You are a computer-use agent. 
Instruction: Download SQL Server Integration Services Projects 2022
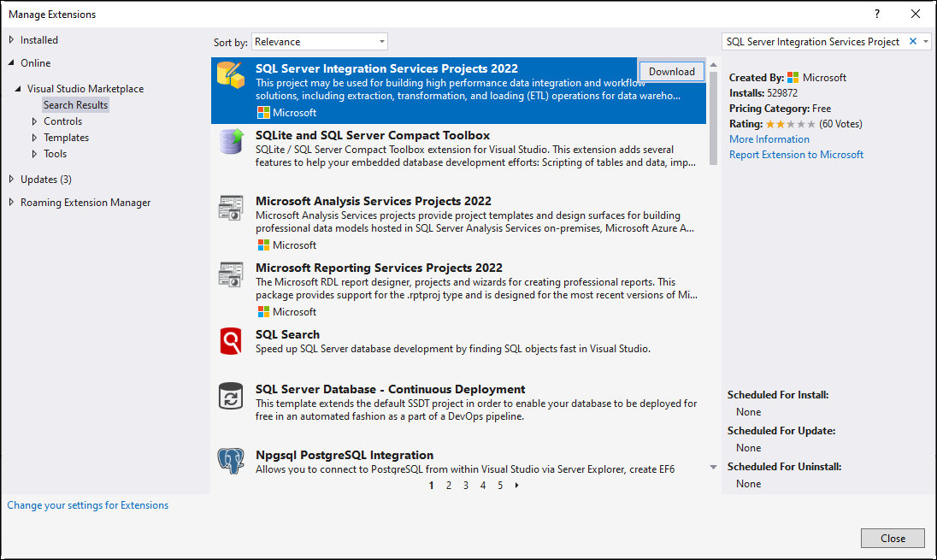coord(672,72)
